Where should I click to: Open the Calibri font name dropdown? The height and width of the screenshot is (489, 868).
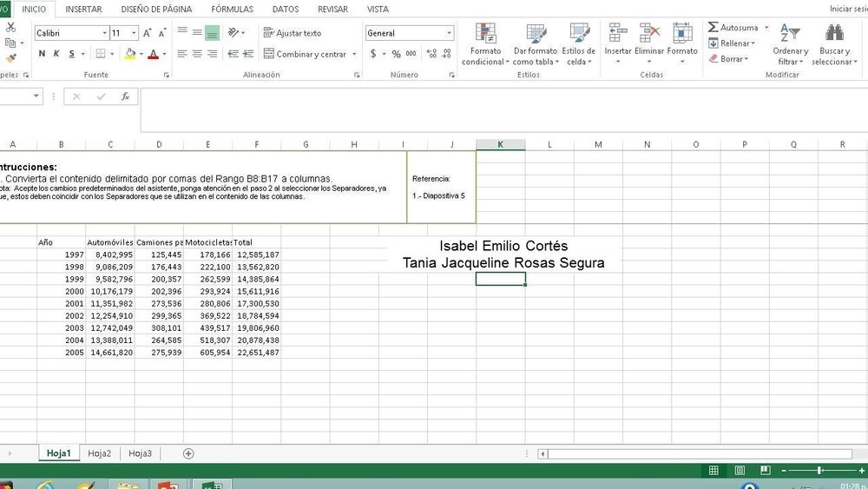pyautogui.click(x=104, y=33)
